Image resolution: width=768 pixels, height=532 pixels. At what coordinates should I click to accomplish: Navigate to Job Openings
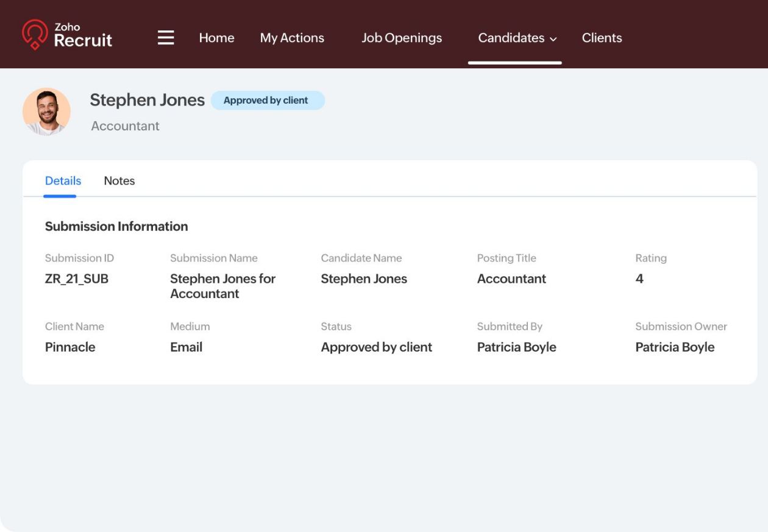(x=402, y=38)
